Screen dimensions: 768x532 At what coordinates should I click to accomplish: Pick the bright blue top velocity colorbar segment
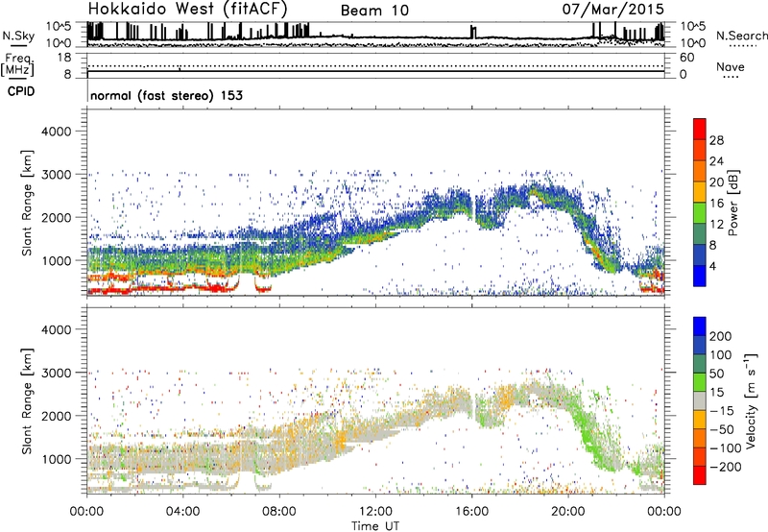tap(700, 326)
